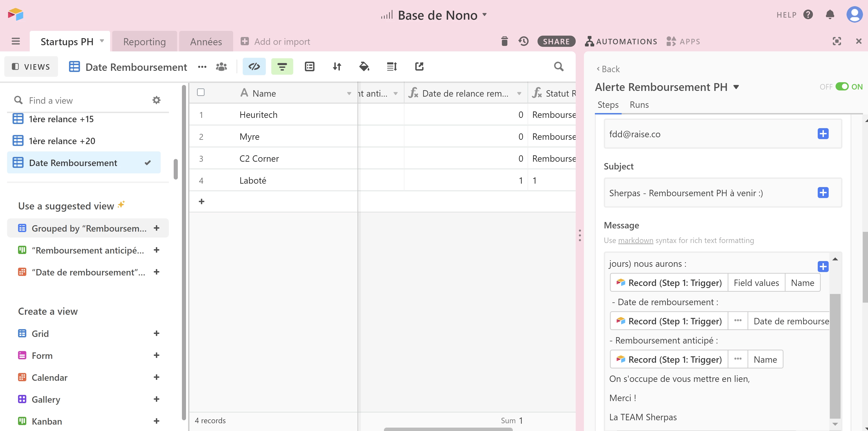The height and width of the screenshot is (431, 868).
Task: Switch to the Années table tab
Action: pos(206,41)
